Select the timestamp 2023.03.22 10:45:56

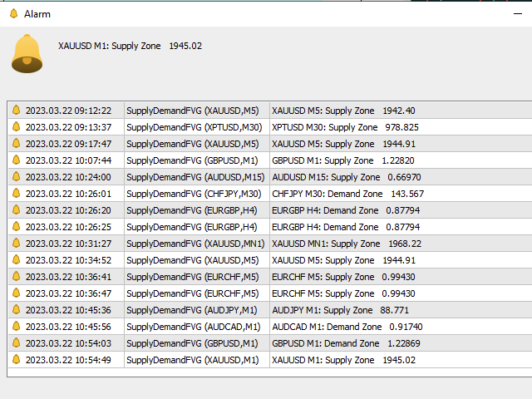point(68,327)
